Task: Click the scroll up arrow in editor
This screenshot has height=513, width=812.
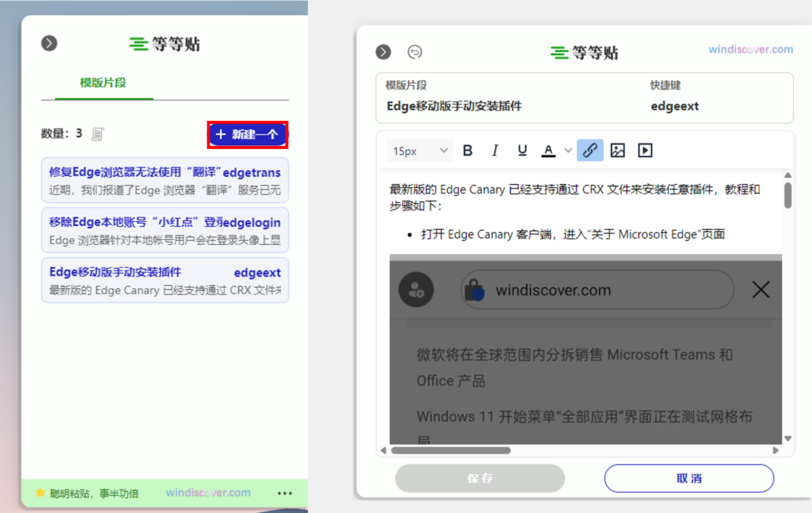Action: click(x=788, y=175)
